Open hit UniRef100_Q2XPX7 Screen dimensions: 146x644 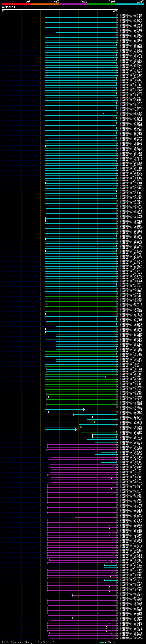click(131, 352)
